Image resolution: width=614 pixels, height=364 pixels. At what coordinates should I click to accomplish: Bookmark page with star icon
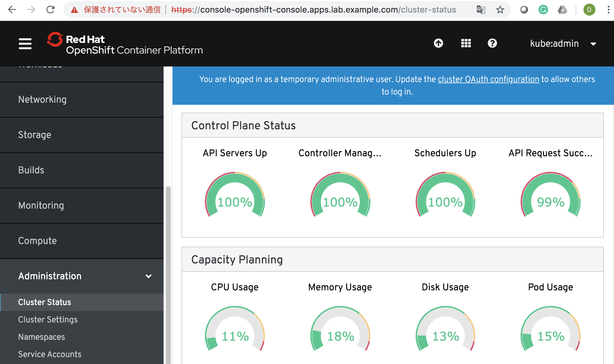coord(500,10)
